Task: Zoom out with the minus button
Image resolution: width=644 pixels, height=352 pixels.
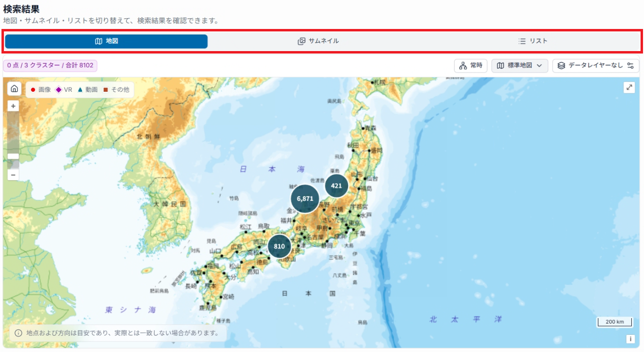Action: coord(13,175)
